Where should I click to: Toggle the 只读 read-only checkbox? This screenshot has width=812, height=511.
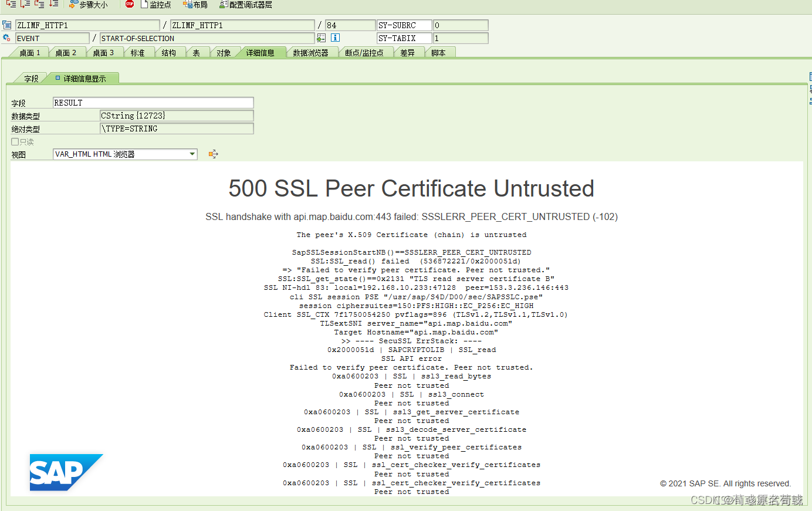tap(15, 141)
